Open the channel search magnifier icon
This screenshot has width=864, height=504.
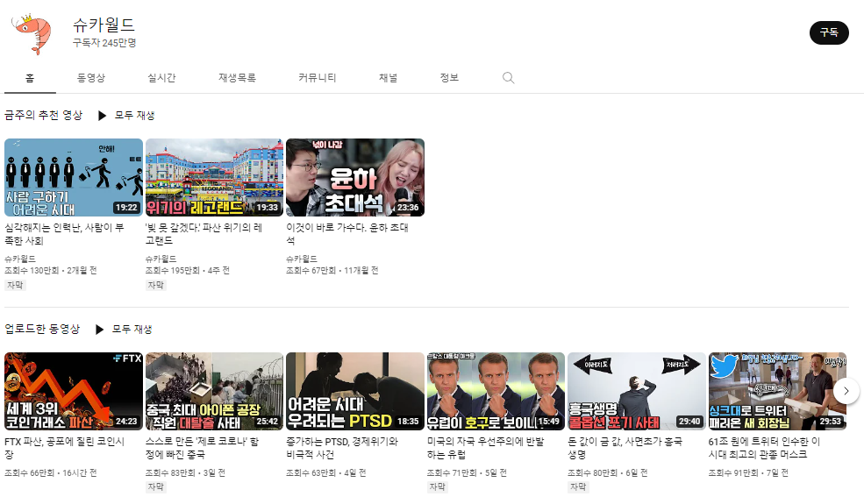click(x=508, y=78)
